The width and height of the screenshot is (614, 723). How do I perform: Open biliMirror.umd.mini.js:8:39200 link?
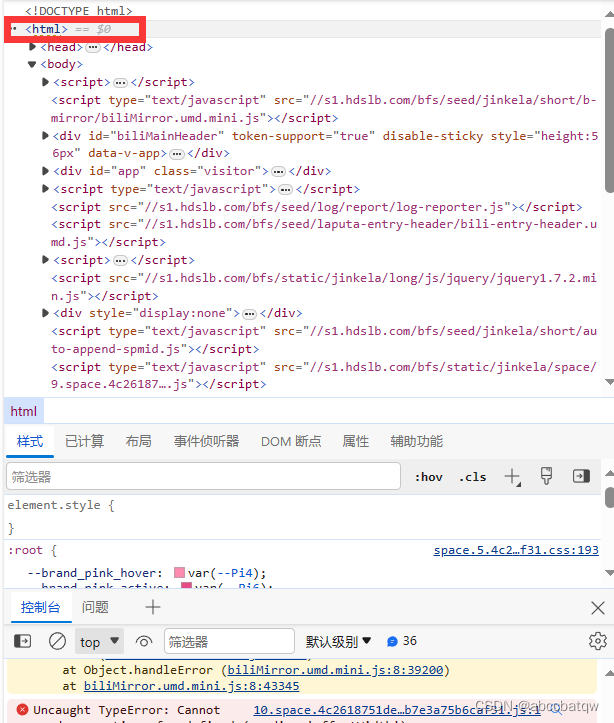coord(335,670)
